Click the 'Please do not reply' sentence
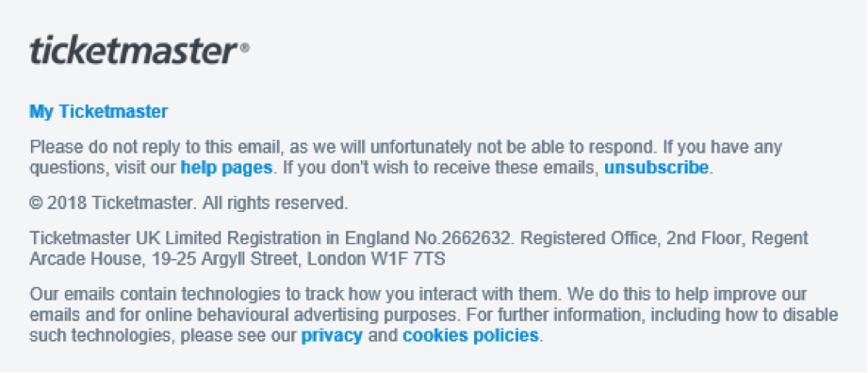 [x=343, y=147]
